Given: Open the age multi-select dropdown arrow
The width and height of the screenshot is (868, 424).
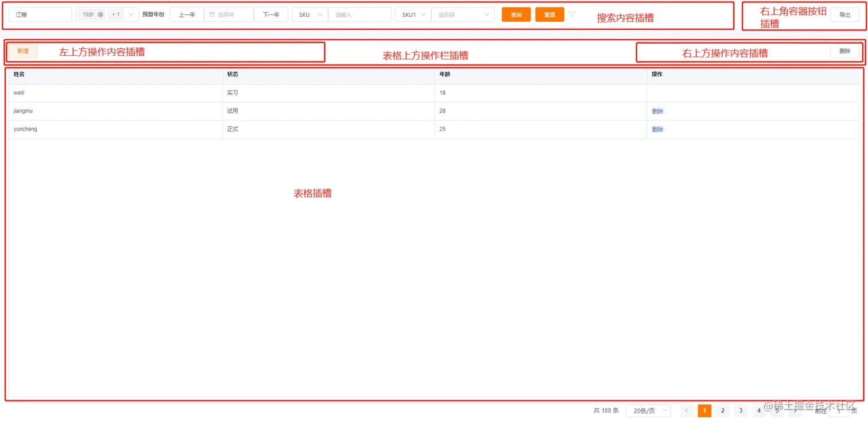Looking at the screenshot, I should (131, 14).
